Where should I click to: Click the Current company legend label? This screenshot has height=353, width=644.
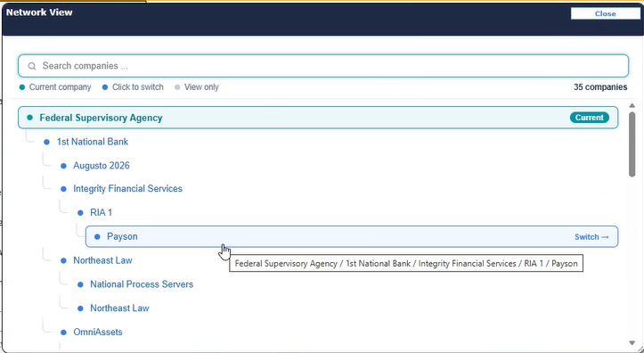(x=60, y=87)
